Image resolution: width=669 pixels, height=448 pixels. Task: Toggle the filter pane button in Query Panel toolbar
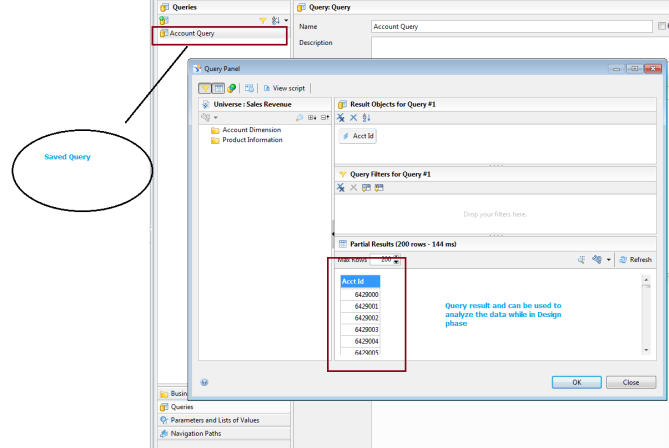click(x=205, y=88)
